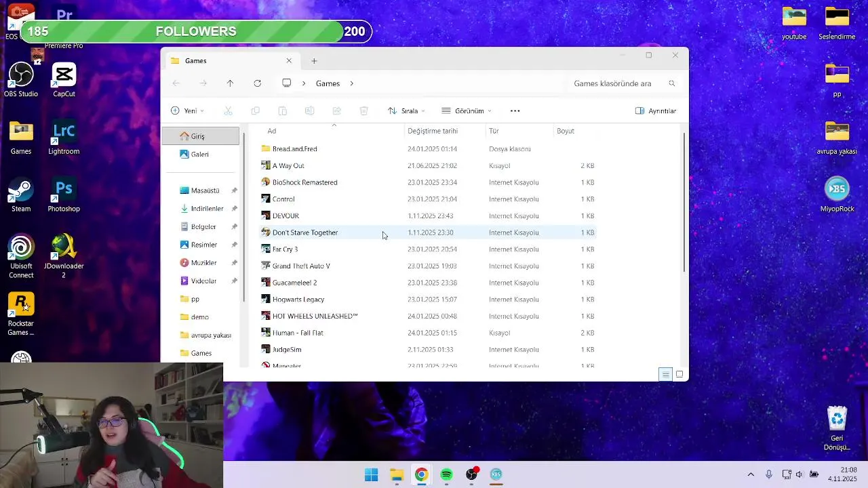The height and width of the screenshot is (488, 868).
Task: Click the Windows Start button
Action: pos(371,474)
